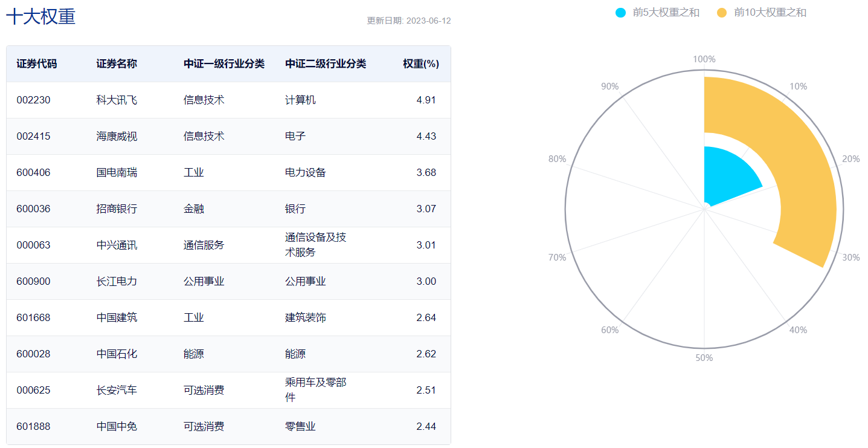
Task: Click the 证券名称 column header
Action: (117, 63)
